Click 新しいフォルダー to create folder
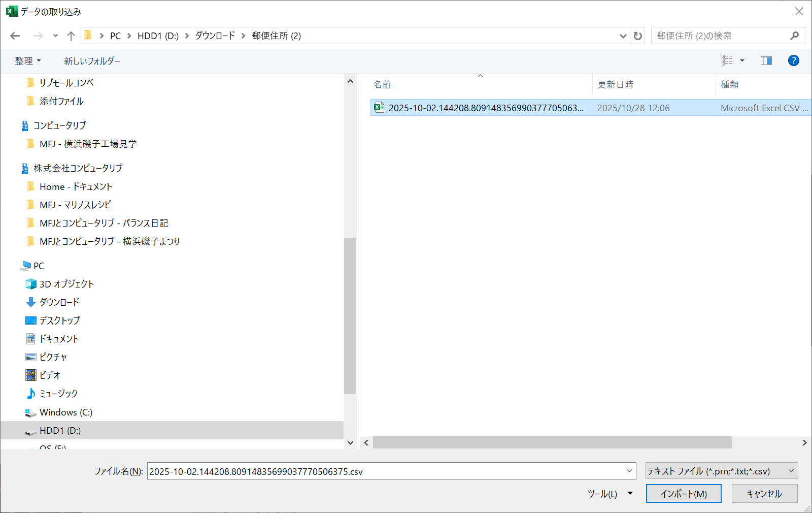 coord(92,61)
